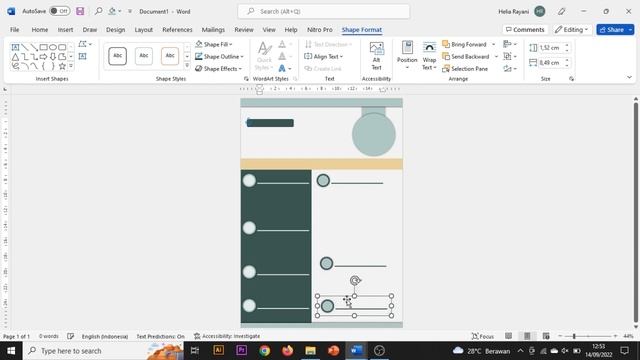Viewport: 640px width, 360px height.
Task: Toggle AutoSave switch
Action: 59,11
